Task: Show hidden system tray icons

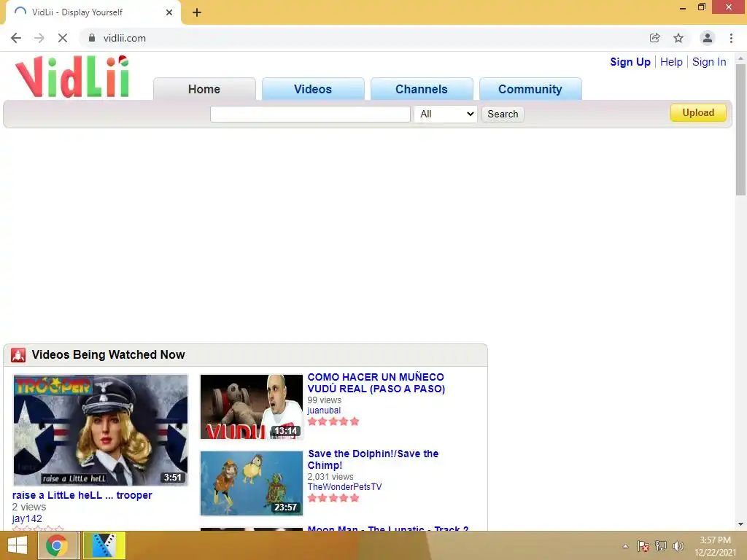Action: pos(625,546)
